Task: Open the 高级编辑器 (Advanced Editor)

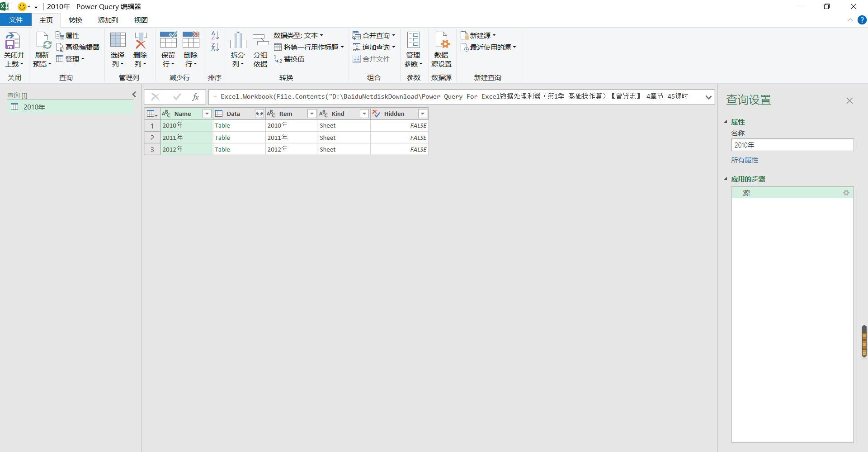Action: 82,47
